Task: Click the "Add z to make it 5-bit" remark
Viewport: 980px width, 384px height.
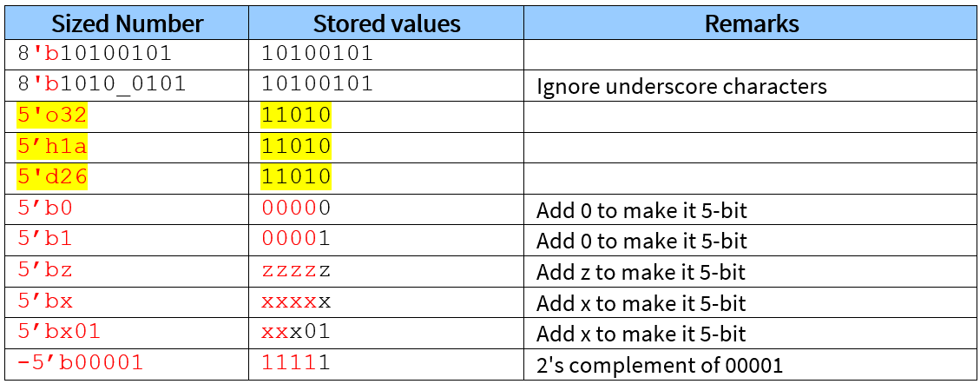Action: 641,272
